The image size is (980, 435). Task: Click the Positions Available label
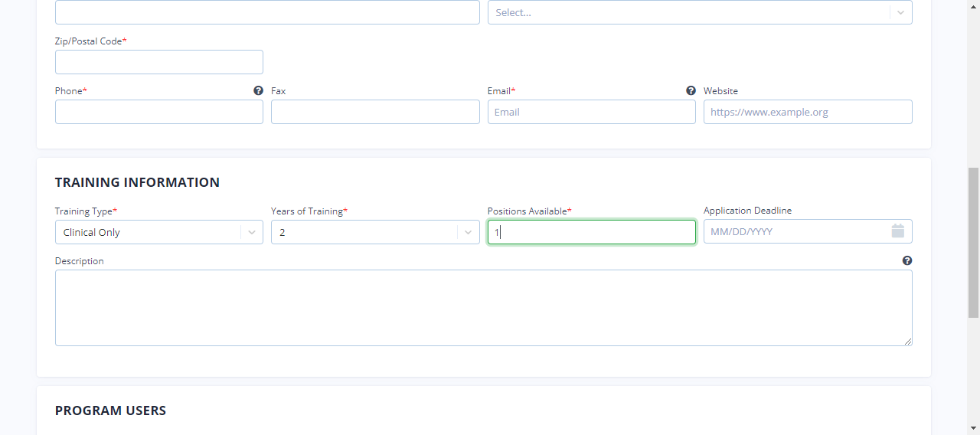click(x=530, y=211)
